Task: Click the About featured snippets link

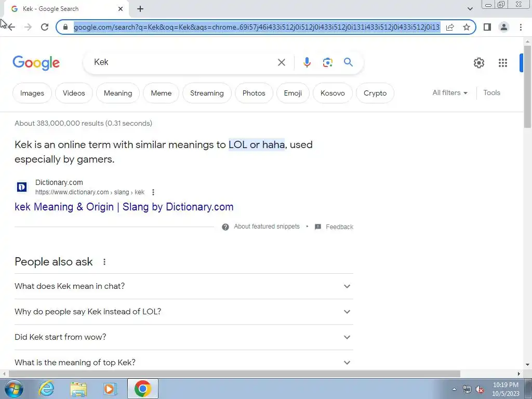Action: coord(267,227)
